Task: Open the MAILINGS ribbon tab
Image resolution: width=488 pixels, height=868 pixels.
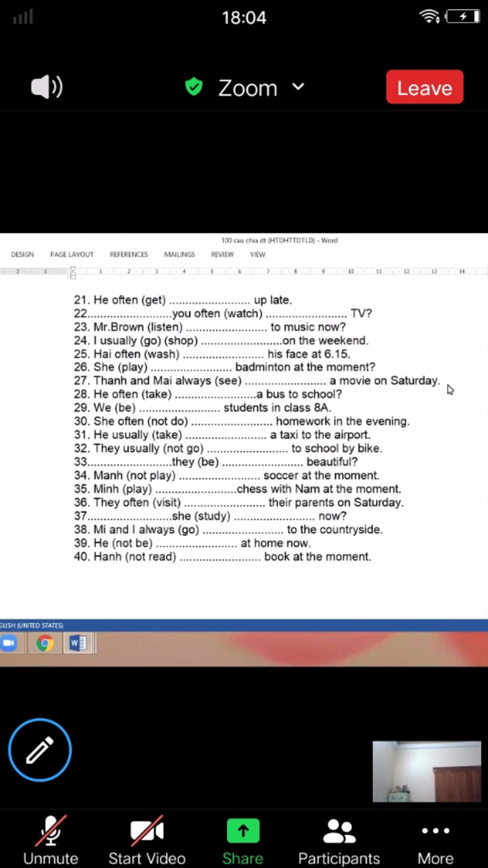Action: click(x=180, y=254)
